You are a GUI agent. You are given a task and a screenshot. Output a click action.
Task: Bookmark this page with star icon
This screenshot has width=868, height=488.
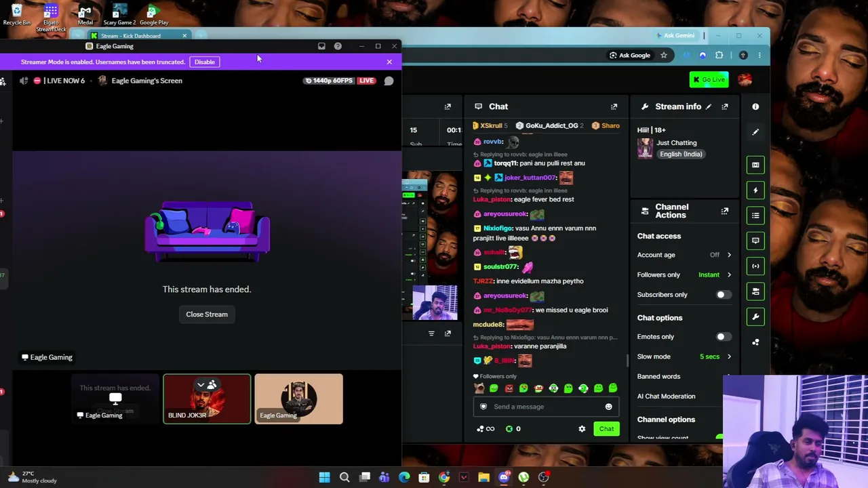click(664, 56)
